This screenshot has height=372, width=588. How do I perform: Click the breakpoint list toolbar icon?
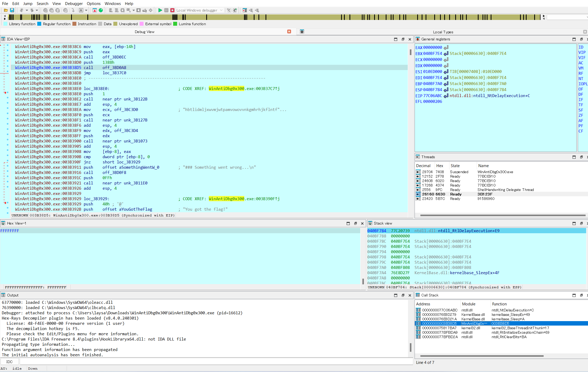tap(245, 10)
